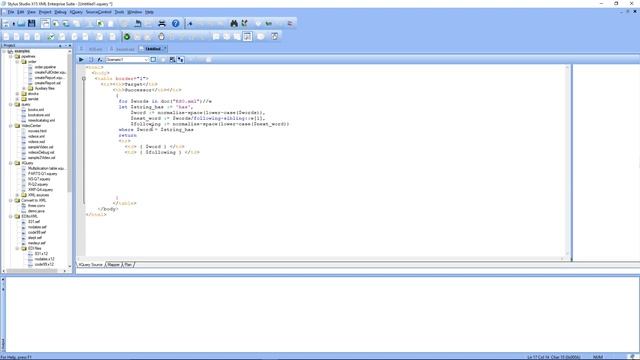640x360 pixels.
Task: Open the XQuery menu
Action: 76,12
